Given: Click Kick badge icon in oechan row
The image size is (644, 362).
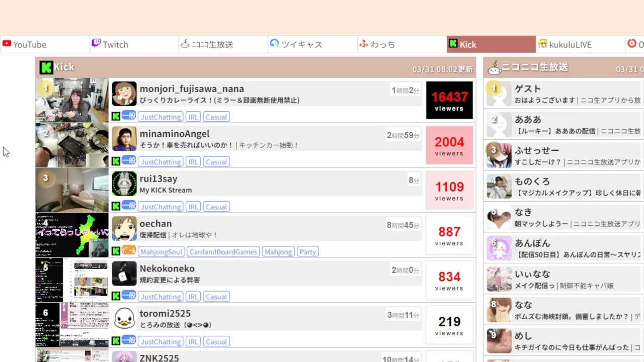Looking at the screenshot, I should click(116, 251).
